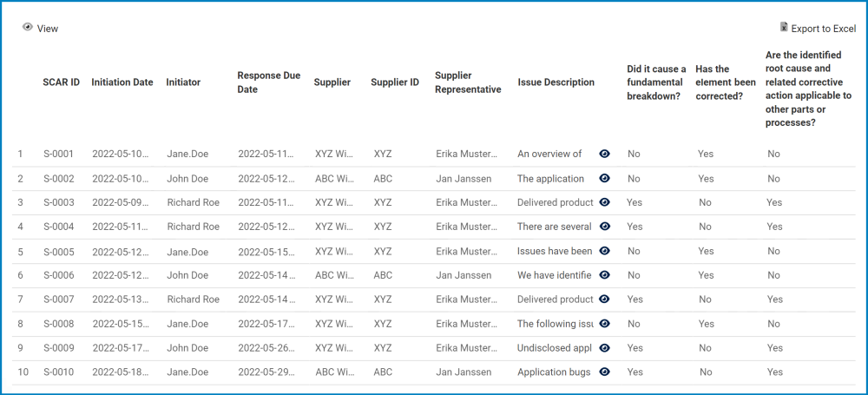View issue description for S-0001

[605, 154]
